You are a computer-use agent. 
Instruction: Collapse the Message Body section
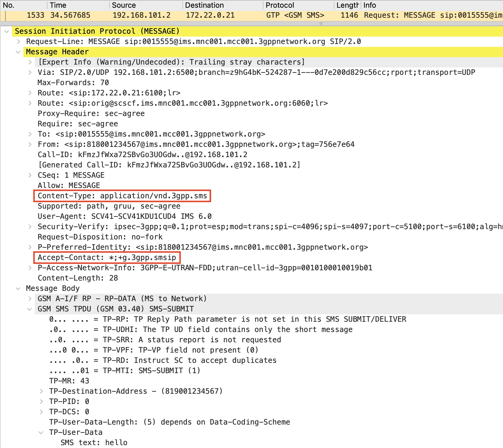18,289
